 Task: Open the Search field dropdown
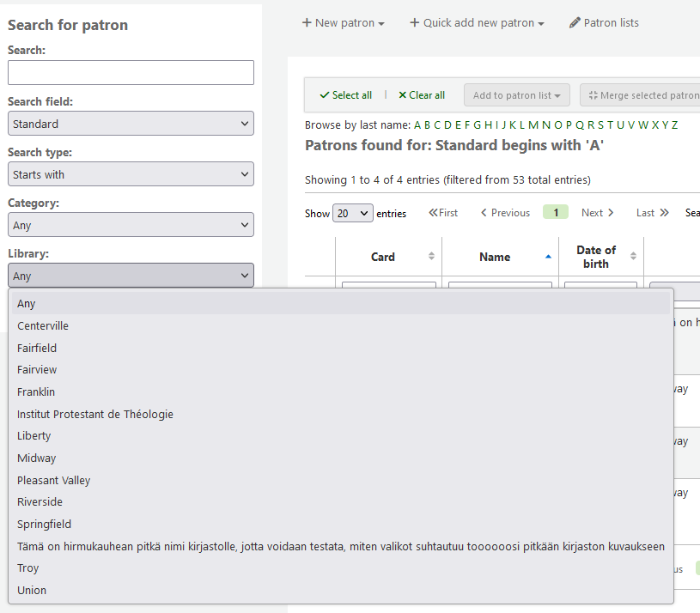point(131,124)
